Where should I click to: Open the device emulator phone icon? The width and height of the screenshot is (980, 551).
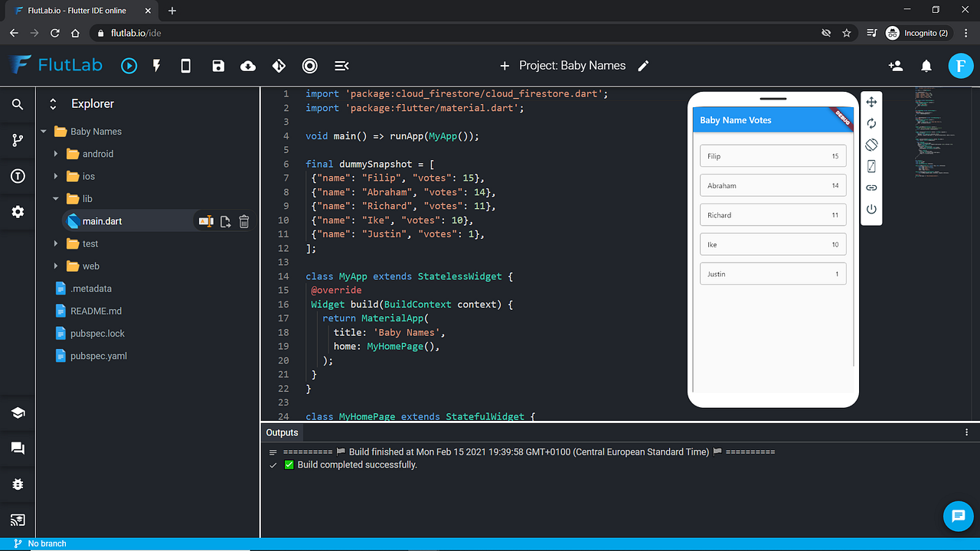click(185, 66)
